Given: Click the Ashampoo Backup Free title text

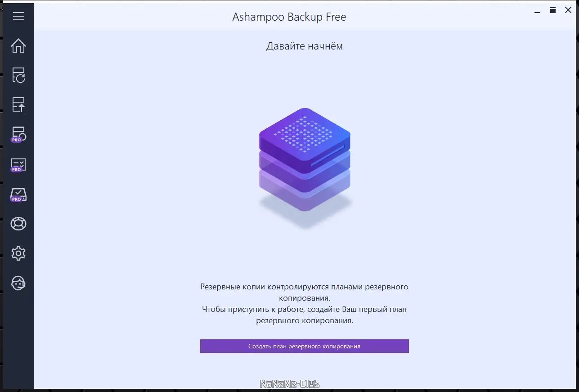Looking at the screenshot, I should click(x=289, y=17).
